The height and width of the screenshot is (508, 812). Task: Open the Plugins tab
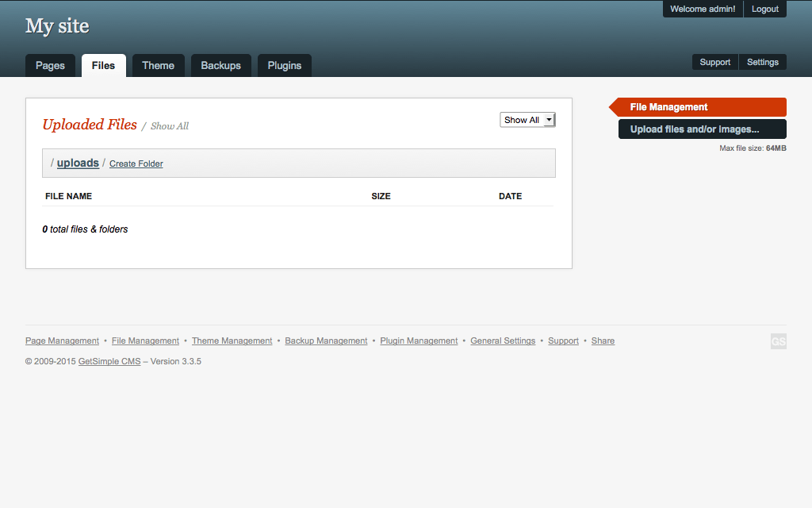click(284, 66)
